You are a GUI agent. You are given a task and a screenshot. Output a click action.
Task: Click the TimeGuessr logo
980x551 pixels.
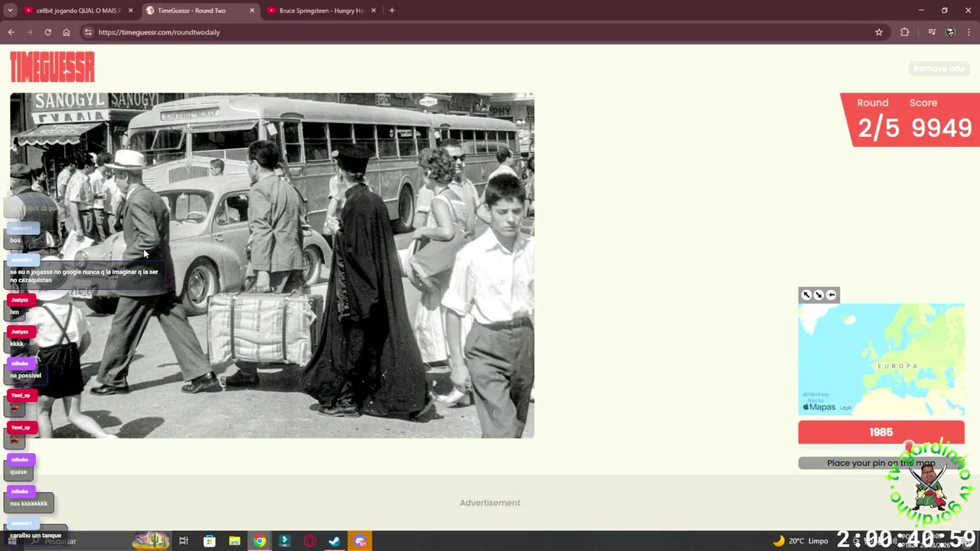coord(52,67)
